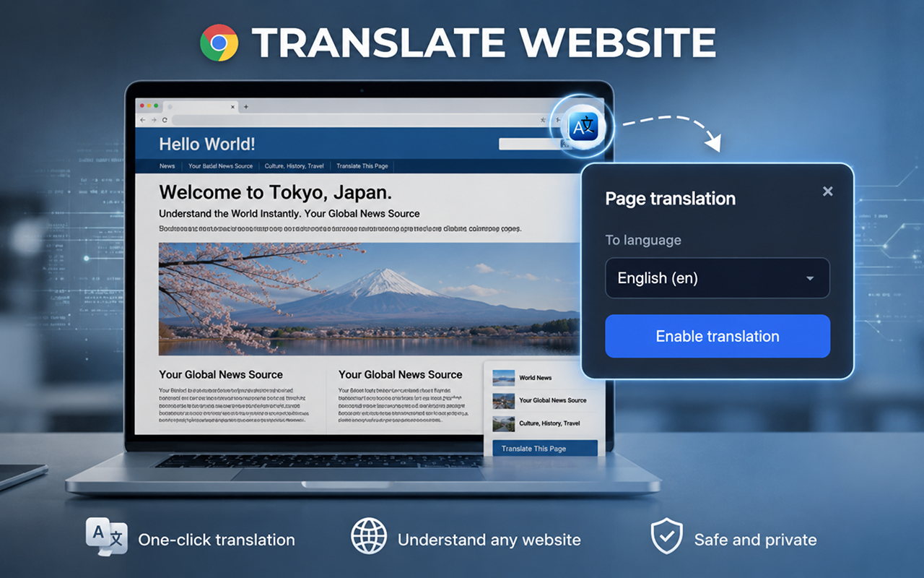Click the browser forward arrow
This screenshot has height=578, width=924.
154,120
